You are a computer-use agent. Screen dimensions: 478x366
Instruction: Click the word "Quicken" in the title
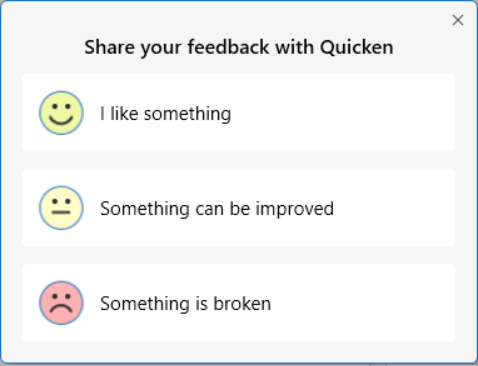357,47
